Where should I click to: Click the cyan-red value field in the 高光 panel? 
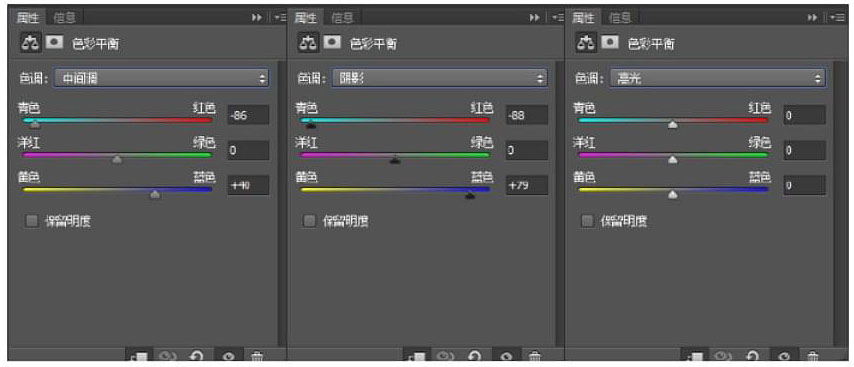coord(804,115)
